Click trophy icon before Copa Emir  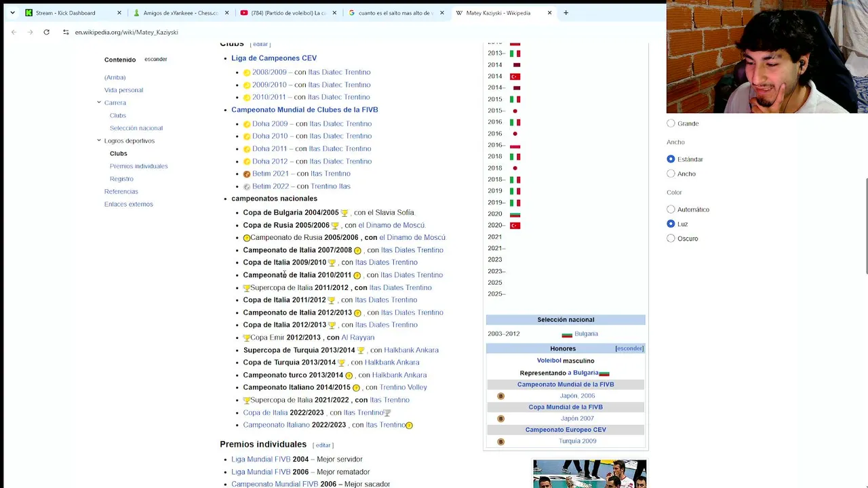(247, 338)
